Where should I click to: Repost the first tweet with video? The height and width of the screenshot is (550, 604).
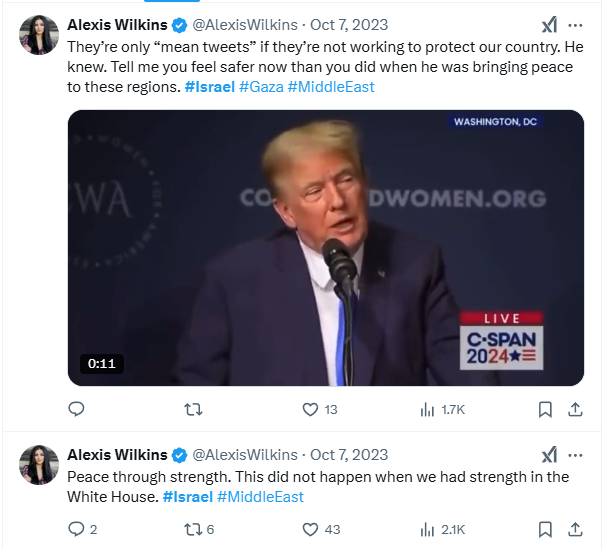[x=193, y=409]
